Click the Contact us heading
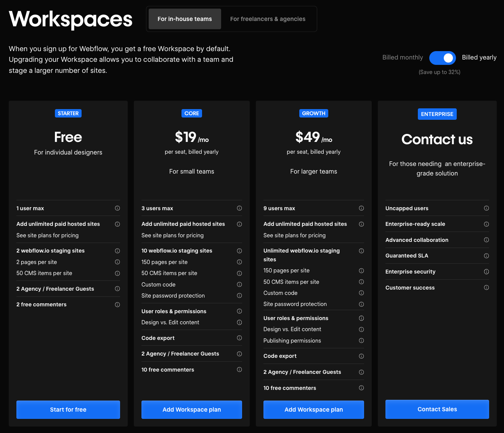Screen dimensions: 504x433 (x=437, y=140)
